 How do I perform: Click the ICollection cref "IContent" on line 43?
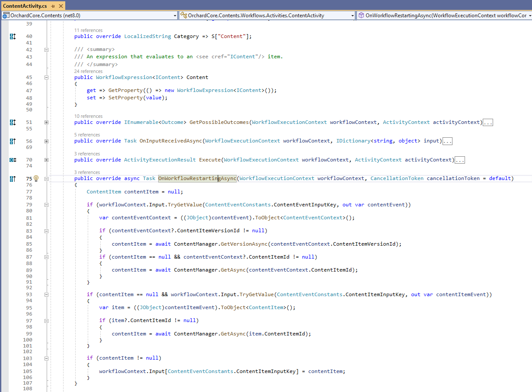point(242,57)
